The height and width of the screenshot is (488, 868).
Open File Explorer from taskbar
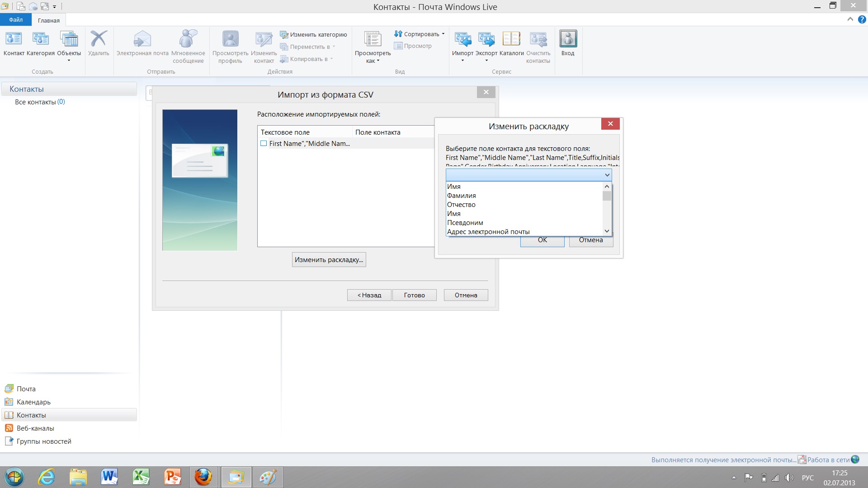[78, 477]
